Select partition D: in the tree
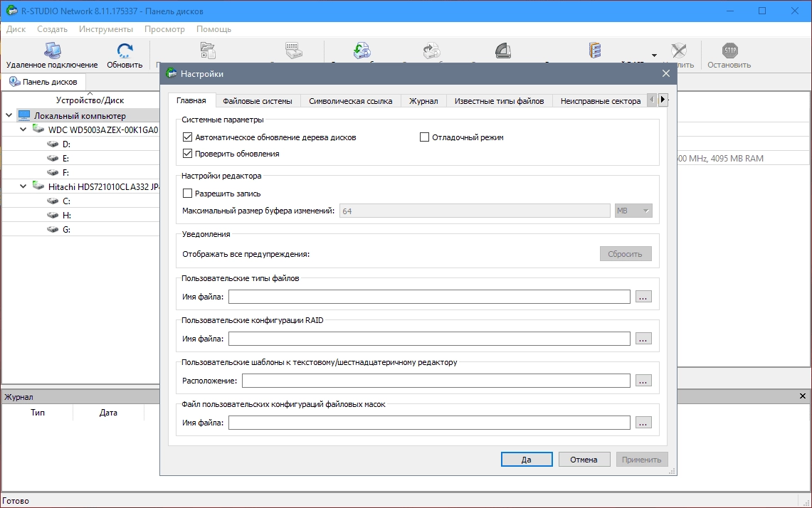 (66, 144)
